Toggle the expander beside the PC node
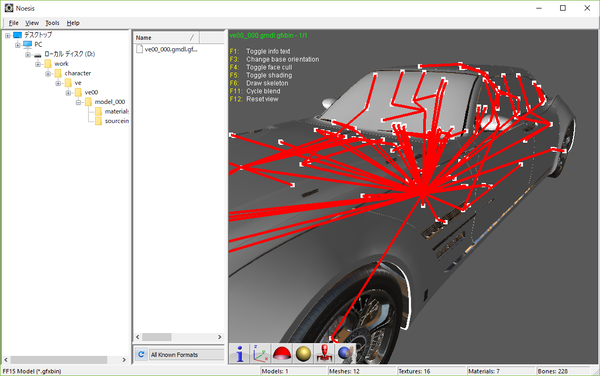 [18, 45]
